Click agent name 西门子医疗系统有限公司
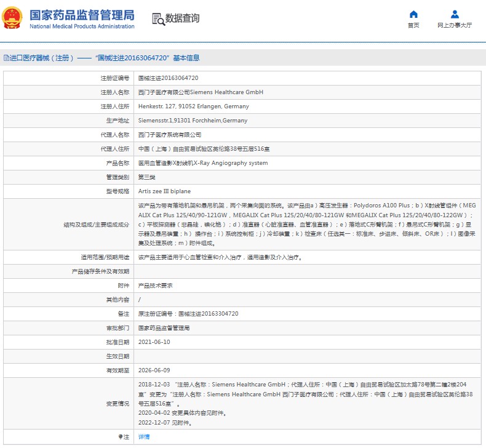 click(x=170, y=135)
